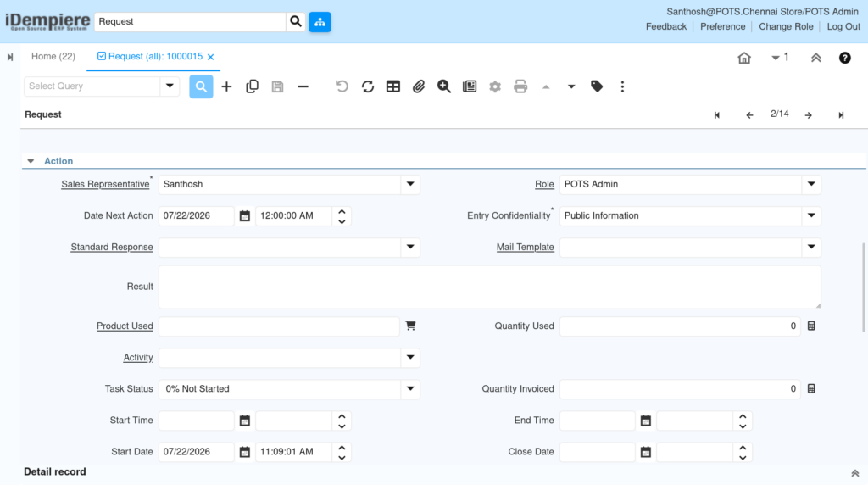This screenshot has width=868, height=485.
Task: Click inside the Result text area
Action: 489,287
